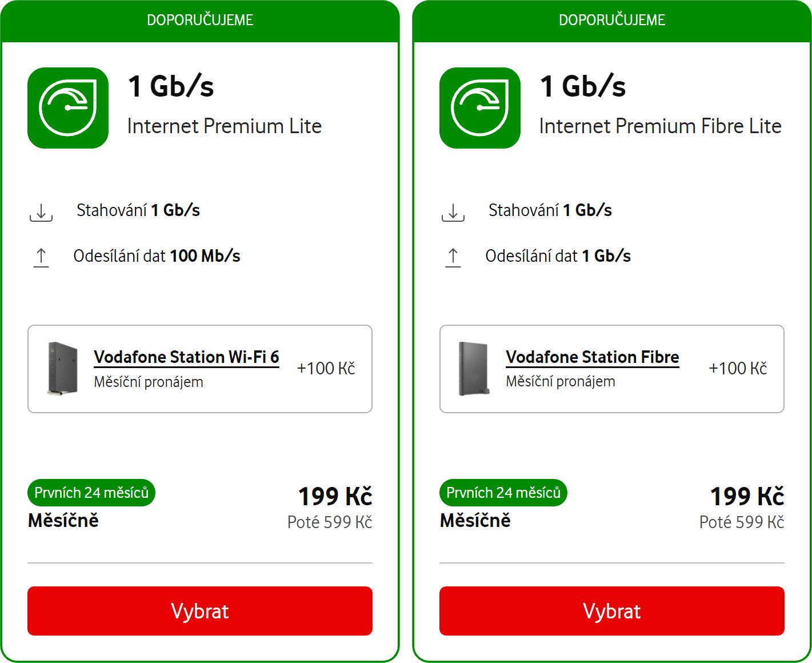Image resolution: width=812 pixels, height=663 pixels.
Task: Click the download icon in the Fibre Lite card
Action: click(x=453, y=212)
